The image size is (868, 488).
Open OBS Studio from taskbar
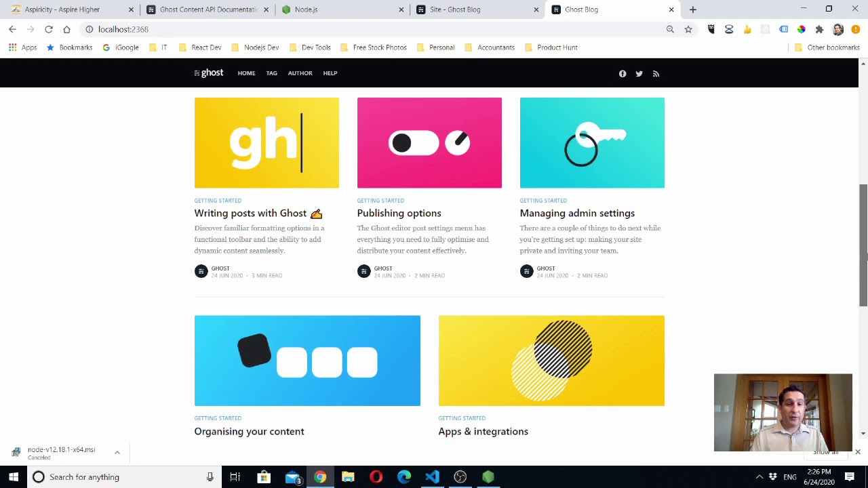point(460,477)
